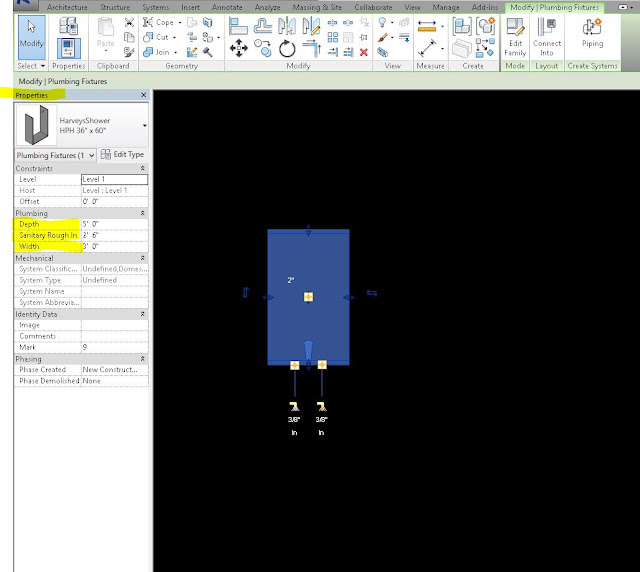This screenshot has width=640, height=572.
Task: Open the Massing & Site tab
Action: point(317,7)
